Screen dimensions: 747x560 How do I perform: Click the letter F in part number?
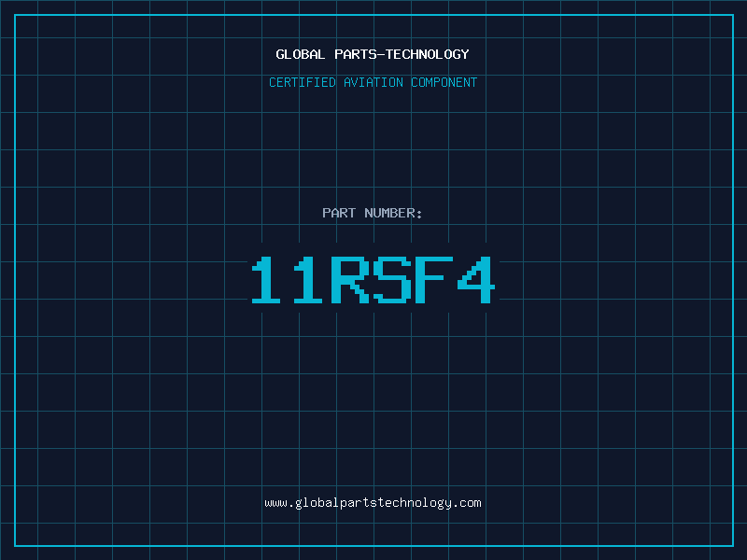(x=435, y=280)
